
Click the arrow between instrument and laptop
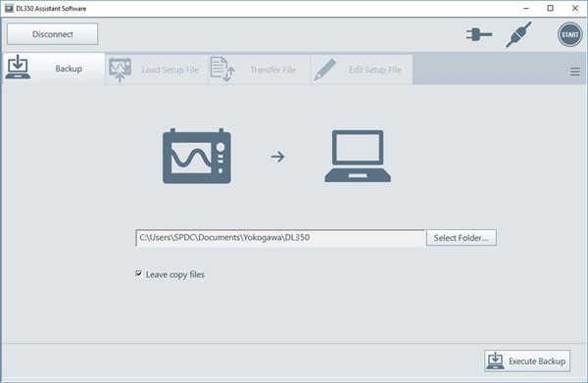point(278,157)
